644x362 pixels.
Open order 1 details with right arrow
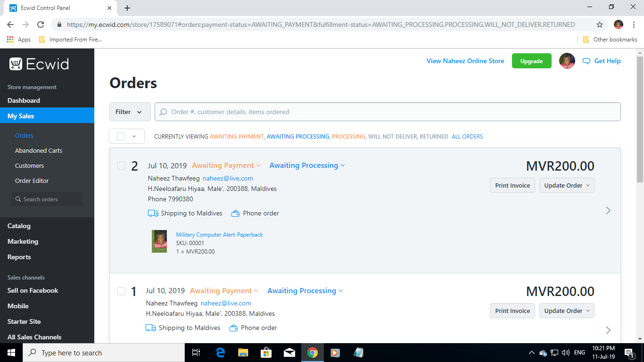pos(608,330)
